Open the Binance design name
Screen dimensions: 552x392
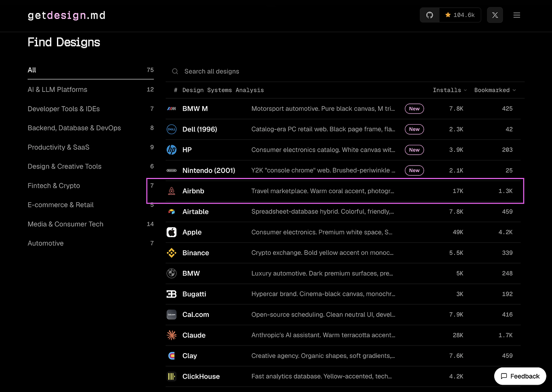point(196,253)
